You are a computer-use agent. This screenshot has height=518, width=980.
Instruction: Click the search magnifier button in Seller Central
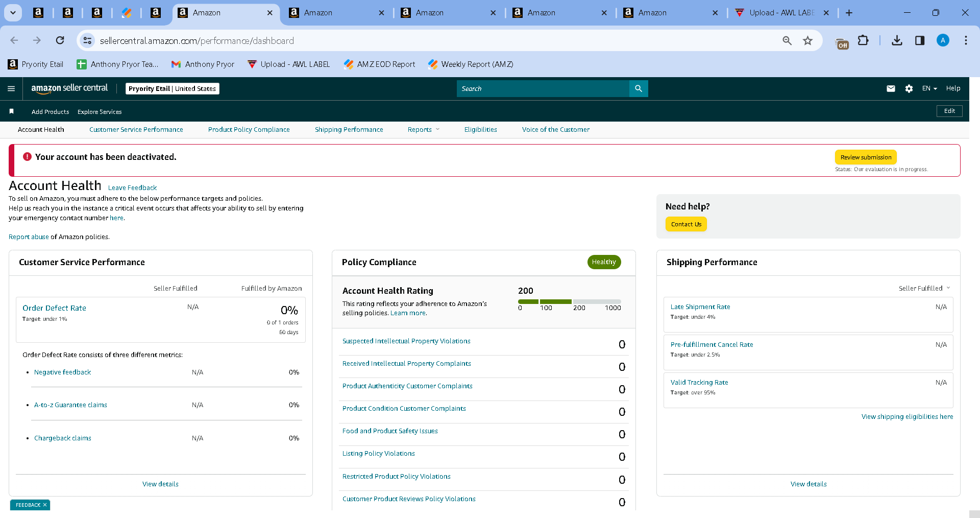click(639, 89)
